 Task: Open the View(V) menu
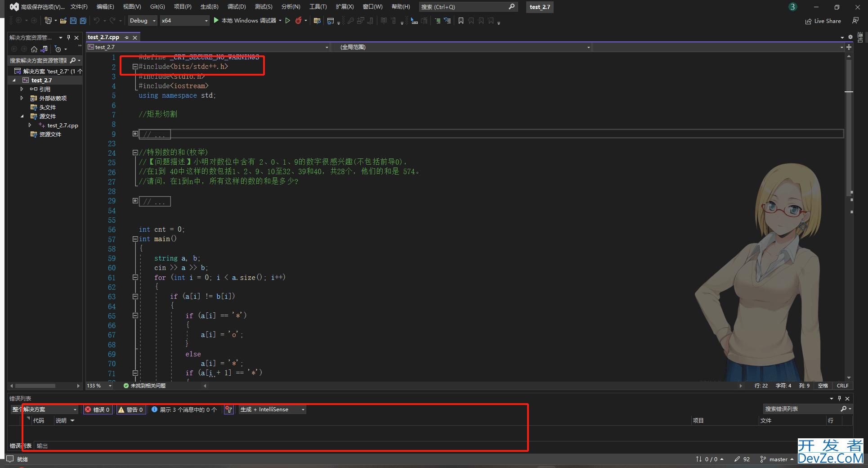132,7
